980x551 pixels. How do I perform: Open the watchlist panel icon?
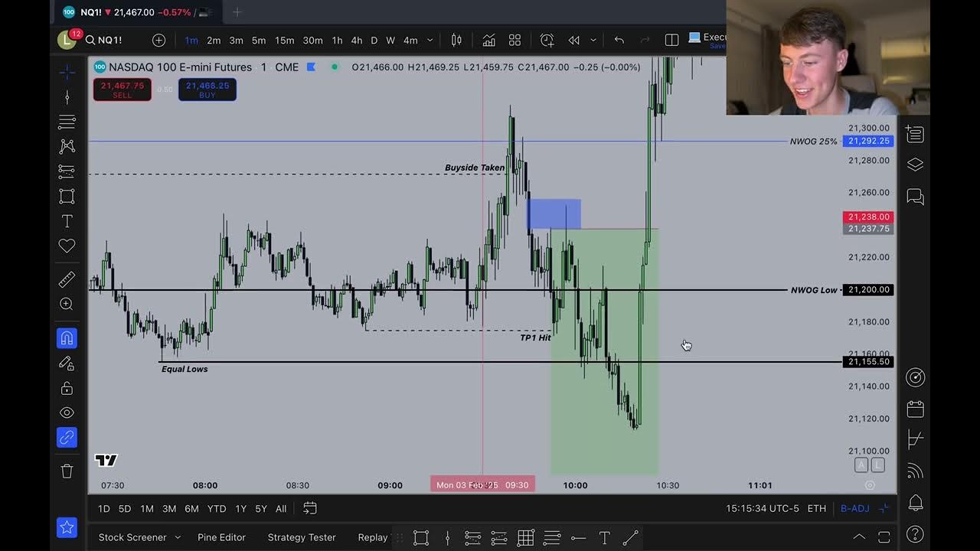click(915, 134)
